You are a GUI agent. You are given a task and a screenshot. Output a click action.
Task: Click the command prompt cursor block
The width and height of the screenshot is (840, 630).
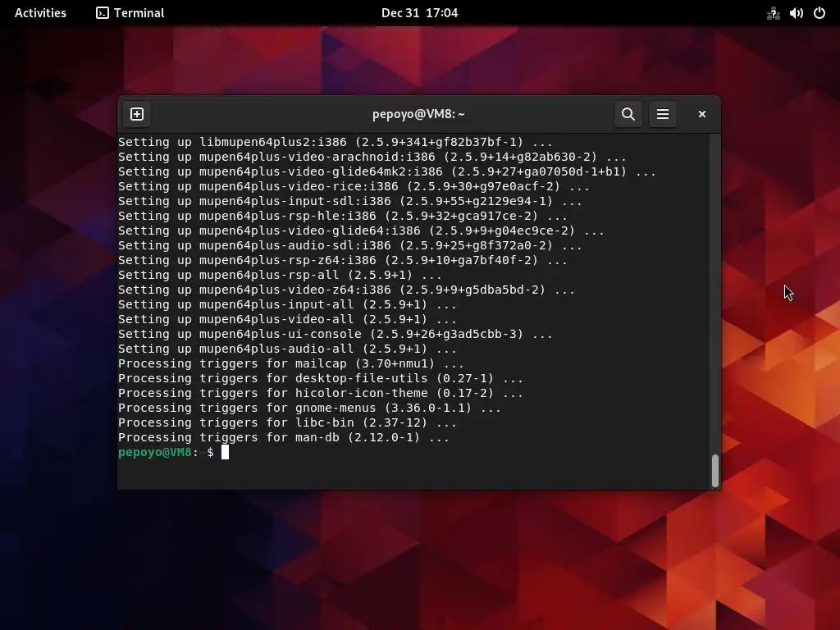[225, 452]
